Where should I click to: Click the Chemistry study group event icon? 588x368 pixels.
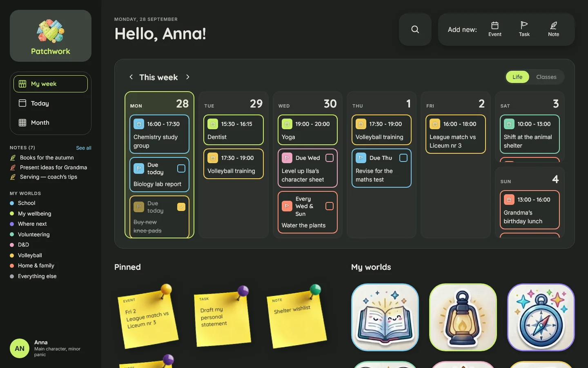click(139, 124)
